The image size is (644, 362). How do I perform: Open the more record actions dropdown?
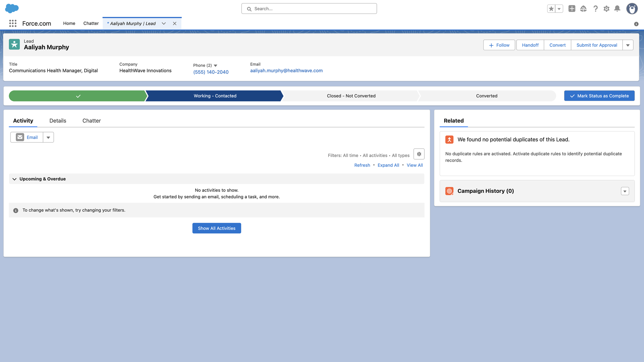628,45
